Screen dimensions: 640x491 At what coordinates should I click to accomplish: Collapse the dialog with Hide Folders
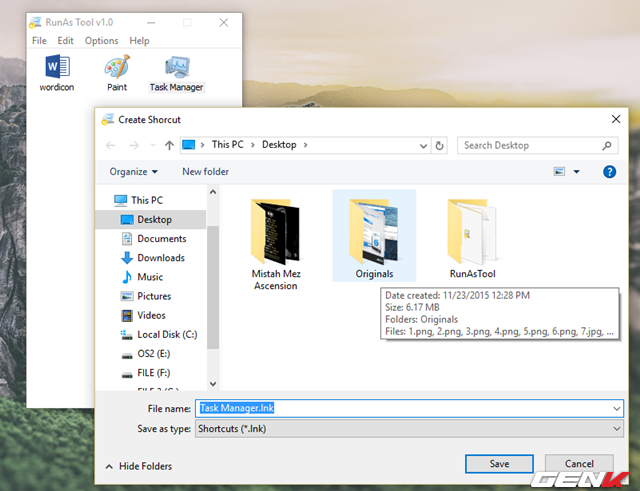138,466
